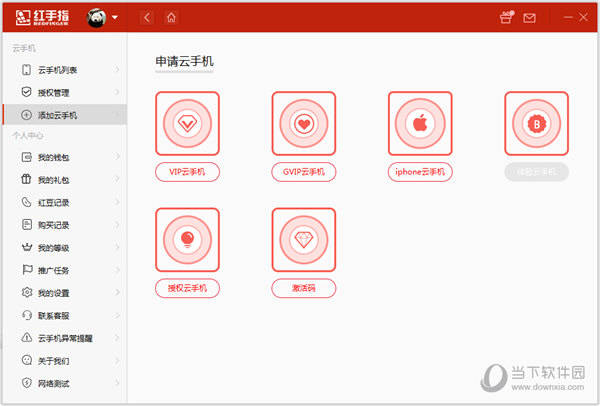Open 关于我们 sidebar entry
Screen dimensions: 600x406
(x=65, y=360)
